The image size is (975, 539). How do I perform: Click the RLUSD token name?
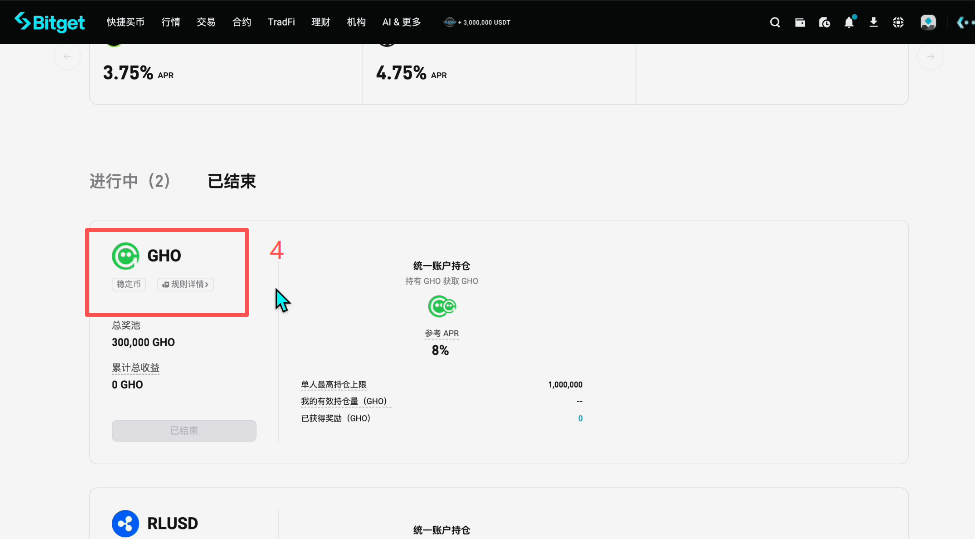point(172,523)
